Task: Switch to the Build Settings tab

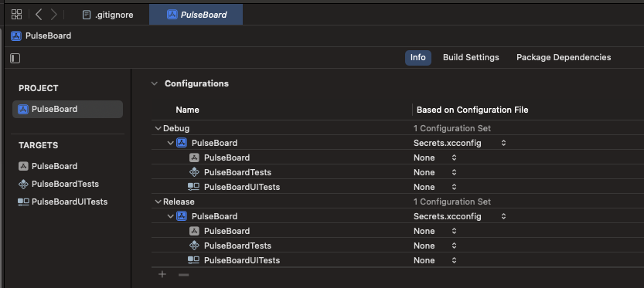Action: coord(471,57)
